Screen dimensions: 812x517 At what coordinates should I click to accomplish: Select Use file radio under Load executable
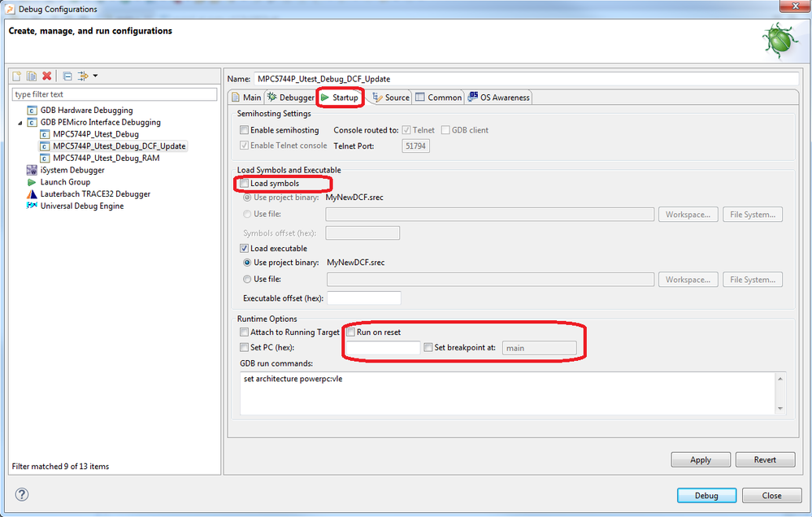coord(247,279)
